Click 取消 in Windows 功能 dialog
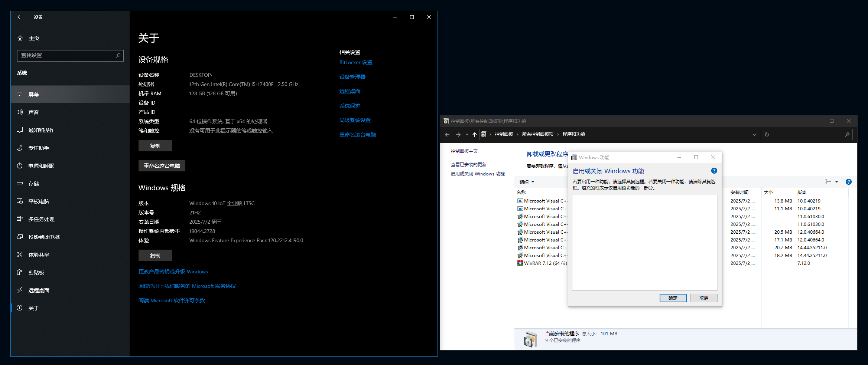The height and width of the screenshot is (365, 868). tap(704, 298)
